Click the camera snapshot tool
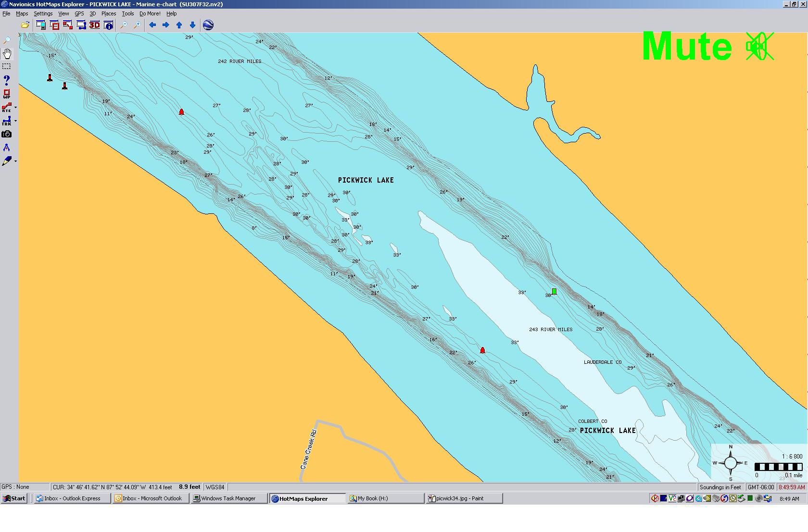Viewport: 808px width, 532px height. tap(7, 135)
